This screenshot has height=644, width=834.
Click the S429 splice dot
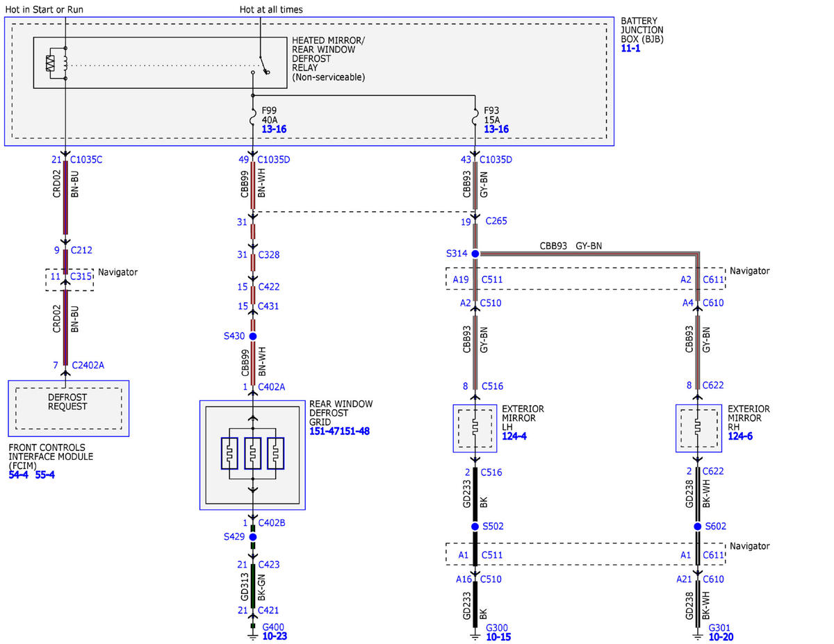coord(253,537)
